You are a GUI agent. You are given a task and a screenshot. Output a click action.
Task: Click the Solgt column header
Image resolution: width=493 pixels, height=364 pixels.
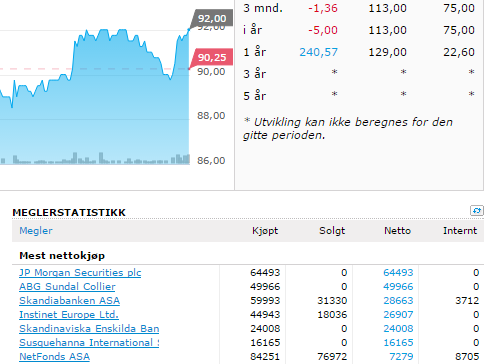click(x=332, y=231)
